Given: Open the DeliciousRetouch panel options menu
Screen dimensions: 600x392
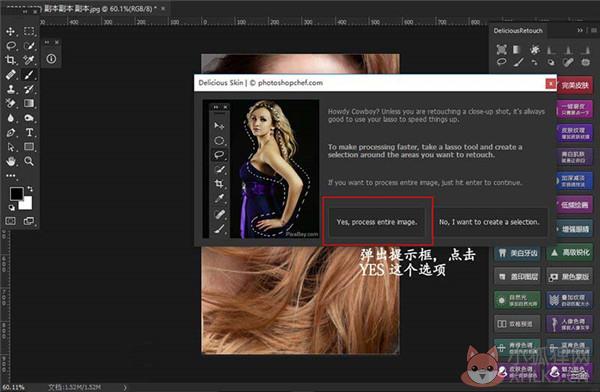Looking at the screenshot, I should pyautogui.click(x=593, y=30).
